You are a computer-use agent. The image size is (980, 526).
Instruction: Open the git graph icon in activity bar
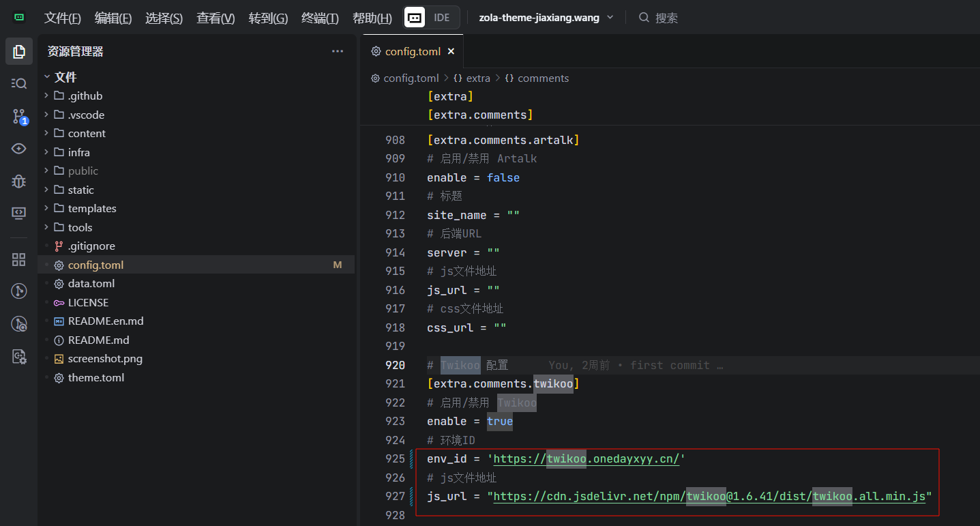[x=19, y=291]
